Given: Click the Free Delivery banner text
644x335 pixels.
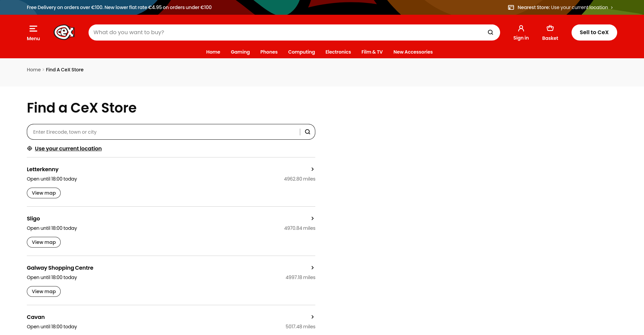Looking at the screenshot, I should tap(119, 7).
